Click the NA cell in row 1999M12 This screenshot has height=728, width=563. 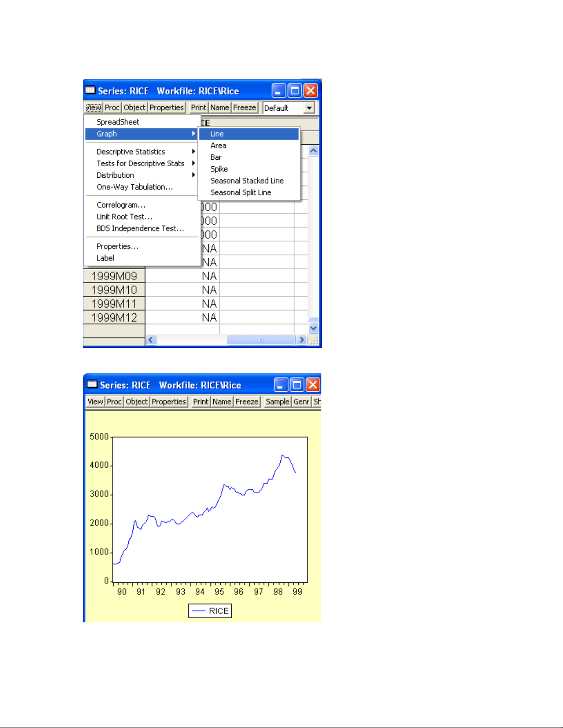[x=182, y=317]
